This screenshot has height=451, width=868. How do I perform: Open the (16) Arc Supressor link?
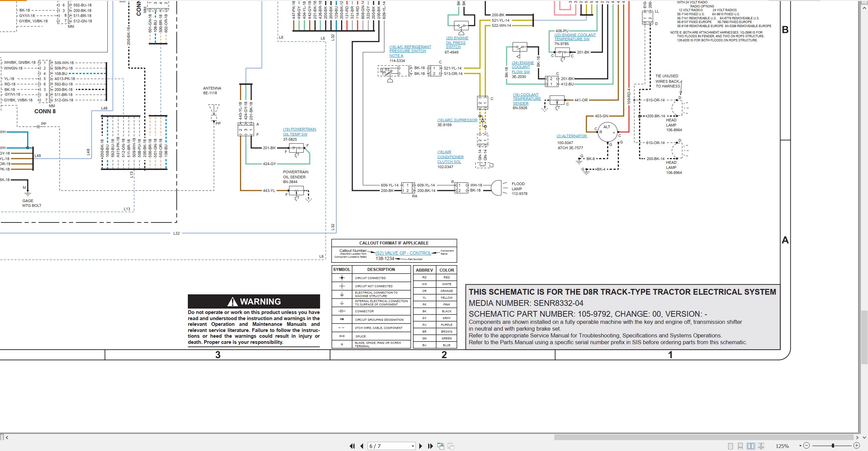(x=457, y=120)
